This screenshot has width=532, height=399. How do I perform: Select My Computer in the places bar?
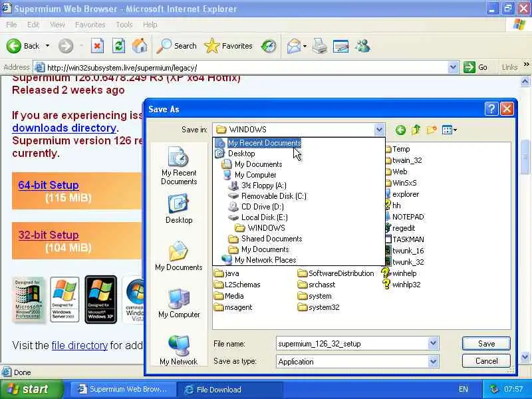tap(179, 303)
